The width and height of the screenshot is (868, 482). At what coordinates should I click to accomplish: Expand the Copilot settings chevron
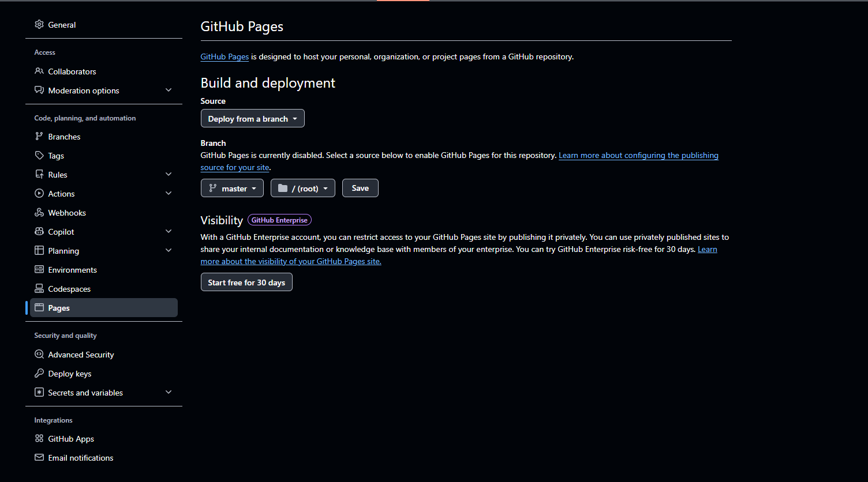tap(169, 232)
